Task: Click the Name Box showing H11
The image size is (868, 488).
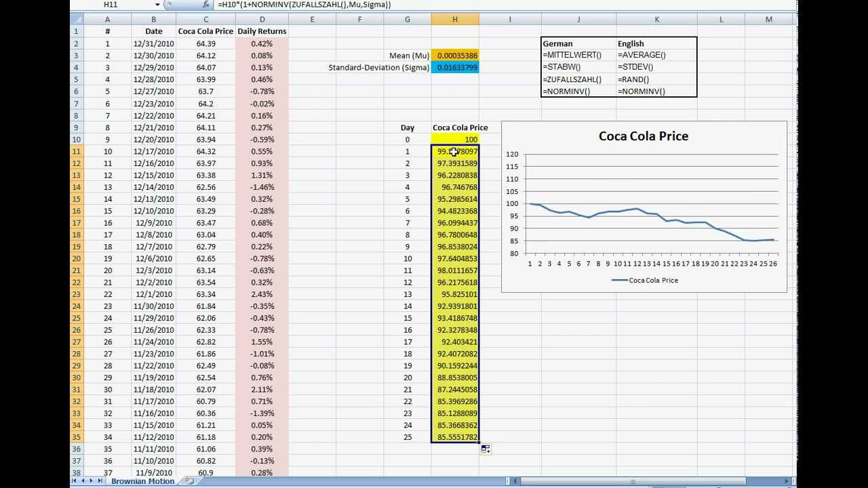Action: (112, 4)
